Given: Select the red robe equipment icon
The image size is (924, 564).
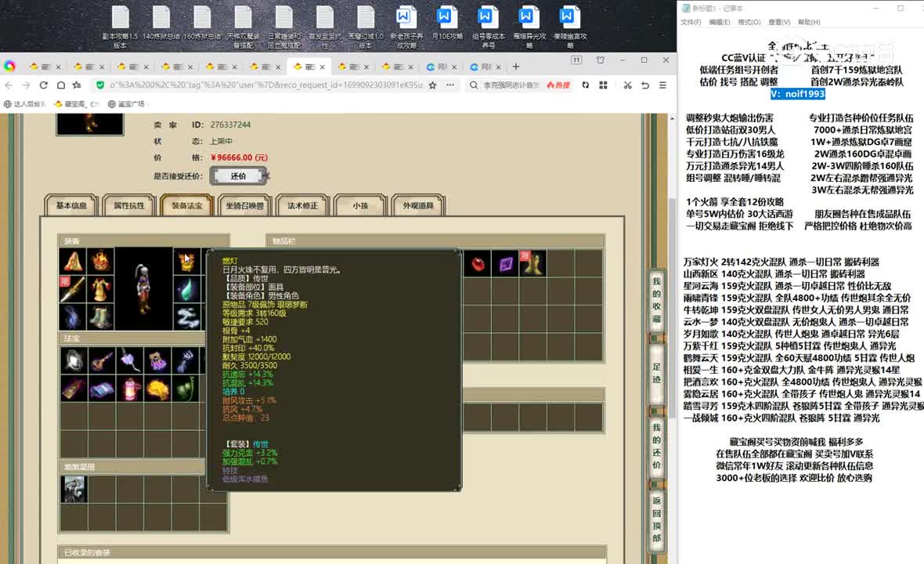Looking at the screenshot, I should point(101,289).
